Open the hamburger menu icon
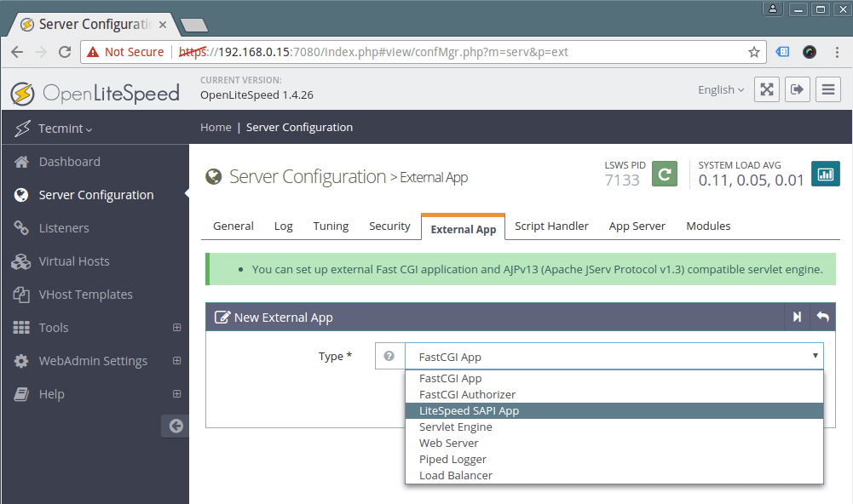 827,89
